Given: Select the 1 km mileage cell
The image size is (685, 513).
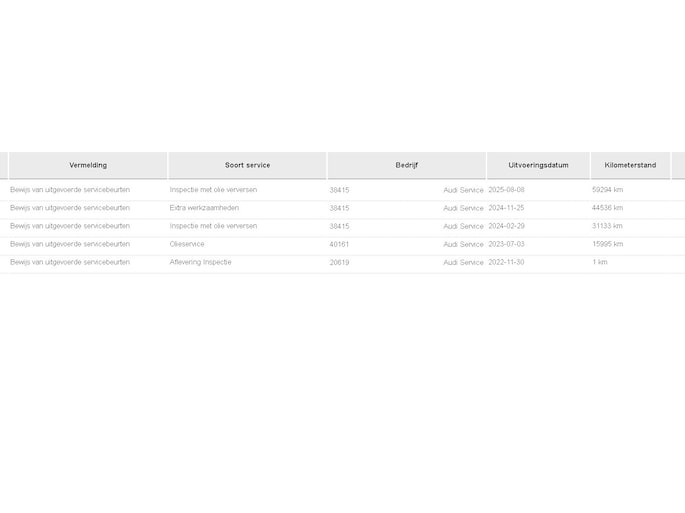Looking at the screenshot, I should (x=600, y=262).
